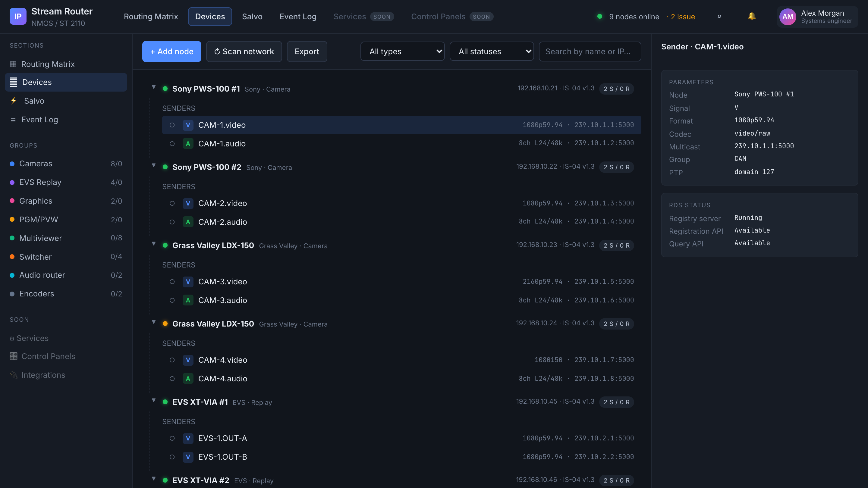Screen dimensions: 868x488
Task: Click the audio A badge of CAM-4.audio
Action: [x=188, y=379]
